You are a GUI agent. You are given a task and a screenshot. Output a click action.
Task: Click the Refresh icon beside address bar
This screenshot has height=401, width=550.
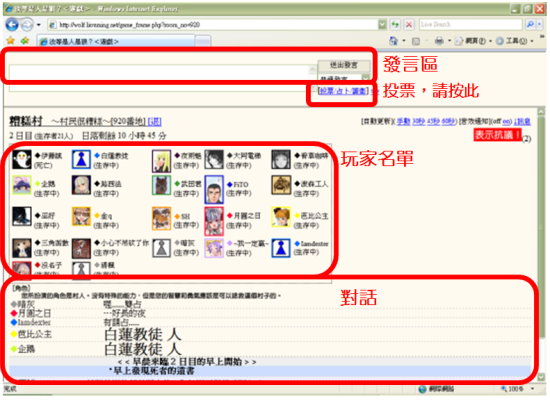[x=395, y=25]
